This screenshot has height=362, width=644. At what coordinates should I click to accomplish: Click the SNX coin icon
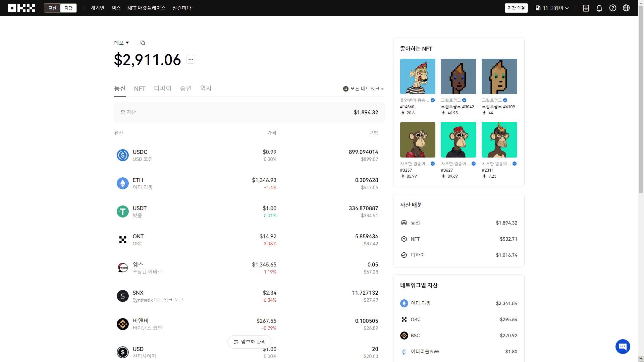(123, 296)
